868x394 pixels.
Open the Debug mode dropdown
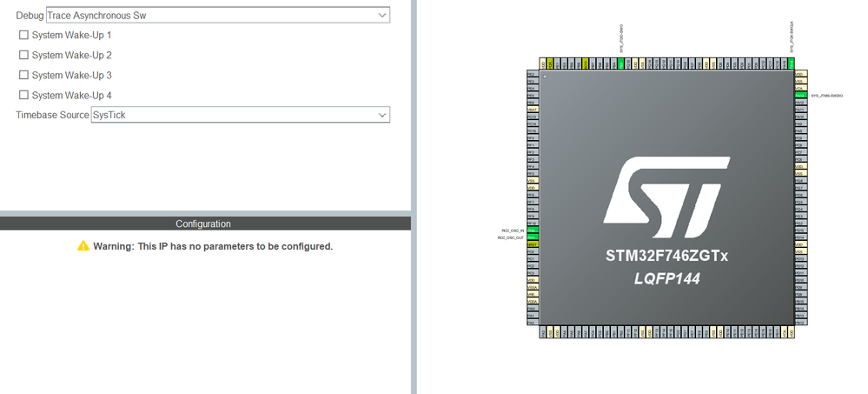[x=217, y=15]
